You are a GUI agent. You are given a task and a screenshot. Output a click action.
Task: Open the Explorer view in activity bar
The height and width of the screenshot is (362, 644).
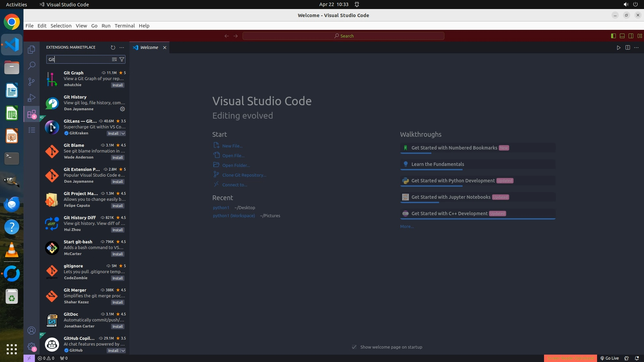(x=32, y=50)
